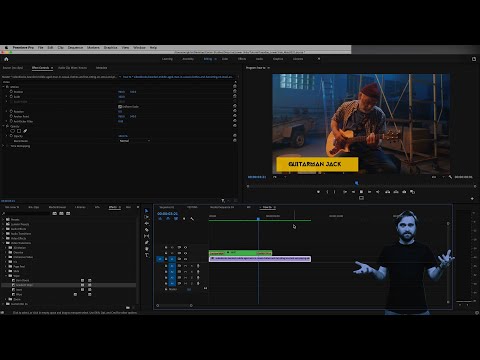Click the Mark In button in Program monitor
This screenshot has width=480, height=360.
point(327,192)
